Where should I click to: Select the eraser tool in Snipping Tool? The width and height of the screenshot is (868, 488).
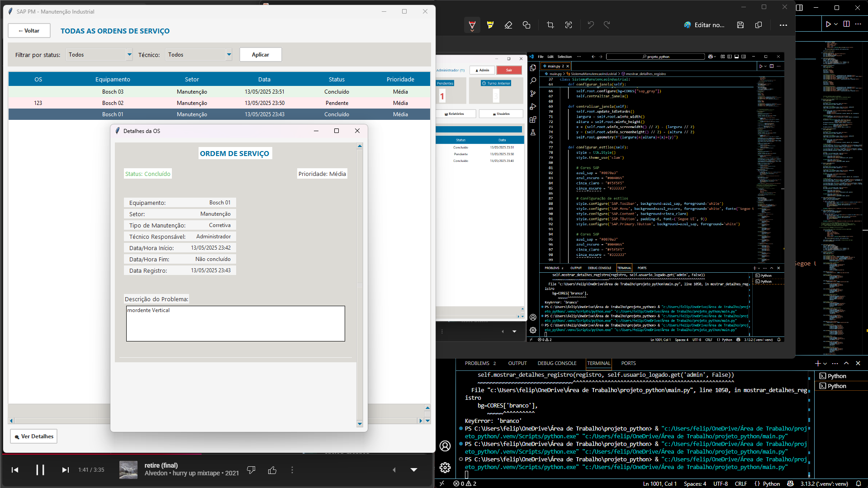click(508, 25)
